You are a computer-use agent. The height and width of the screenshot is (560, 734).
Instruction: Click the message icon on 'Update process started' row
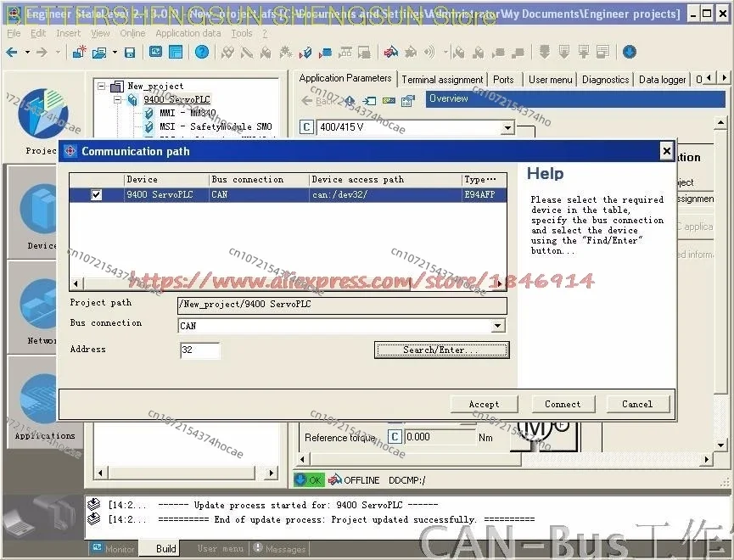point(94,504)
